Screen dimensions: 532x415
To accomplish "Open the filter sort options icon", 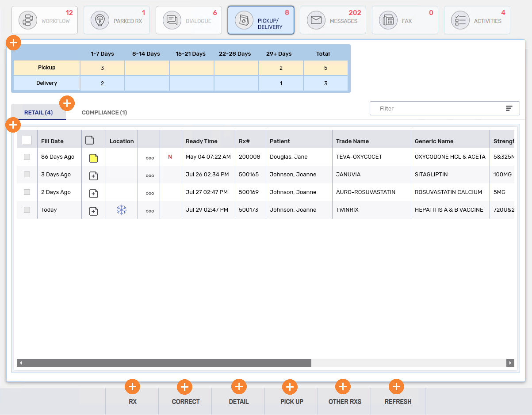I will point(509,108).
